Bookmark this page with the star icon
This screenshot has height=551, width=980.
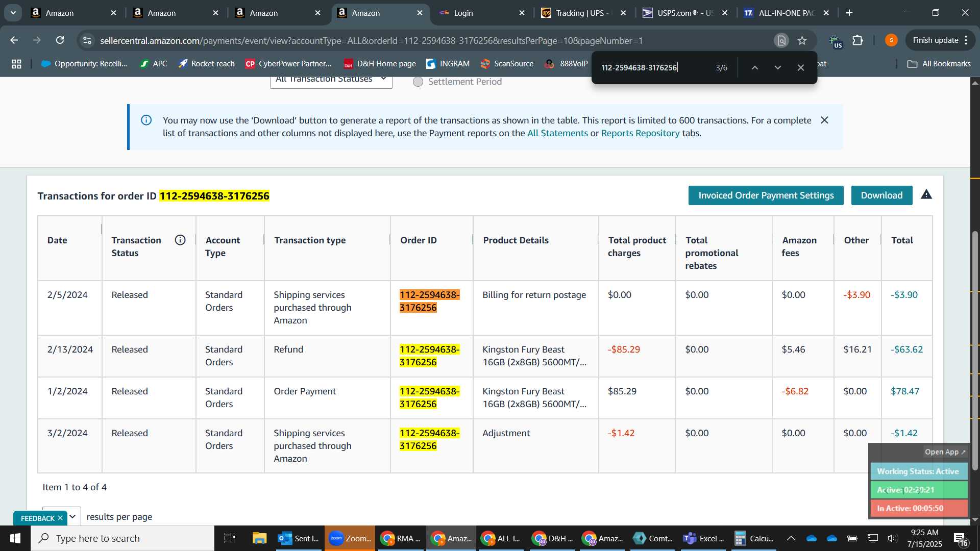tap(802, 40)
